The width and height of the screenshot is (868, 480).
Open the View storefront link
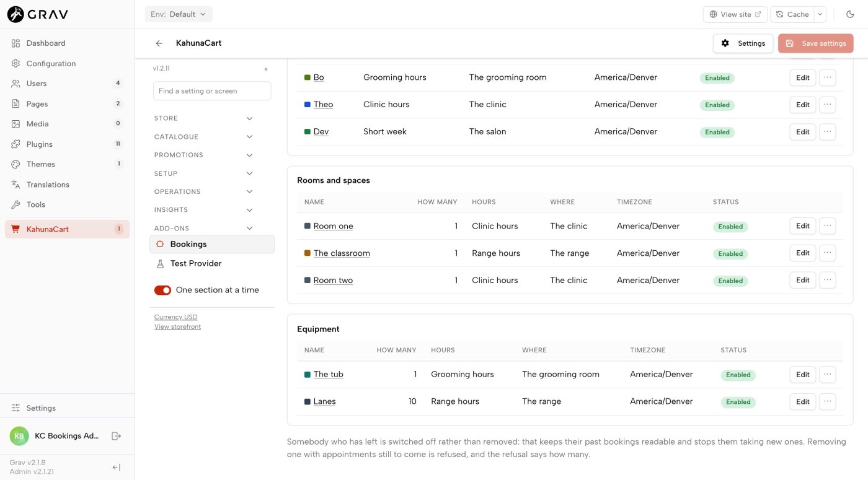[x=177, y=327]
